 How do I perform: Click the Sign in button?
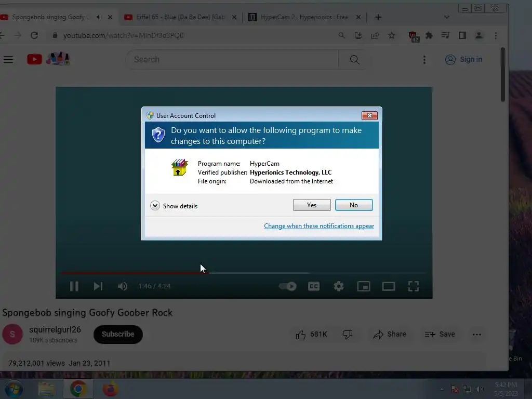point(463,59)
